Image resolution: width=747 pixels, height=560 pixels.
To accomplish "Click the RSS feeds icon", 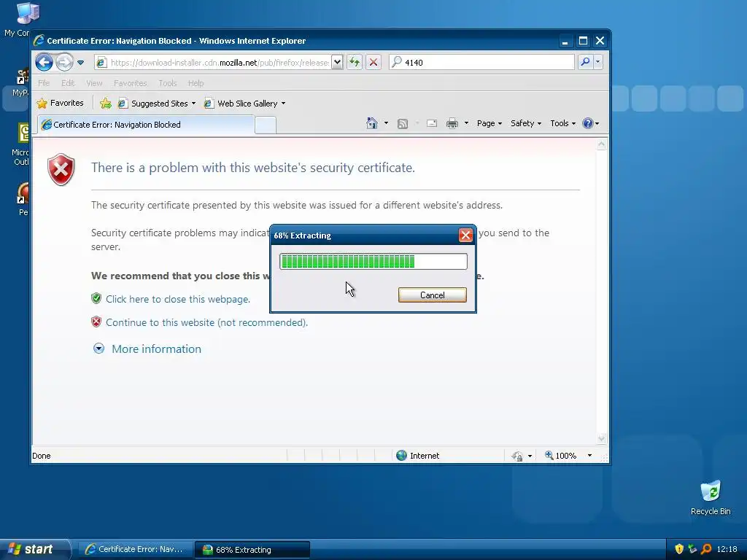I will click(x=403, y=124).
